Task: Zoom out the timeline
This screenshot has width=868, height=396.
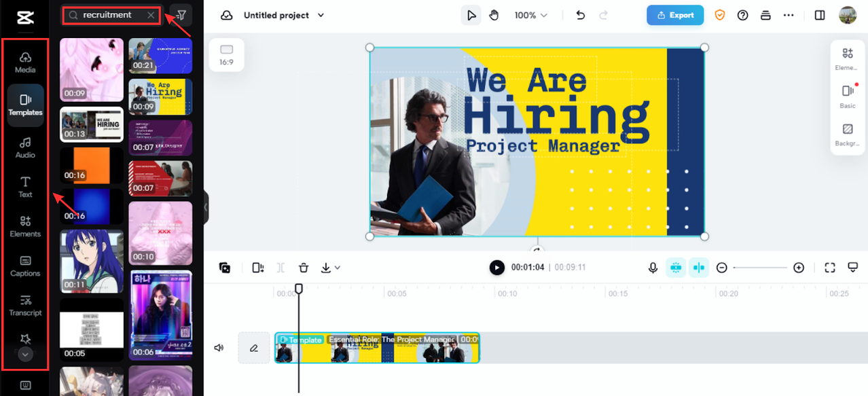Action: (722, 268)
